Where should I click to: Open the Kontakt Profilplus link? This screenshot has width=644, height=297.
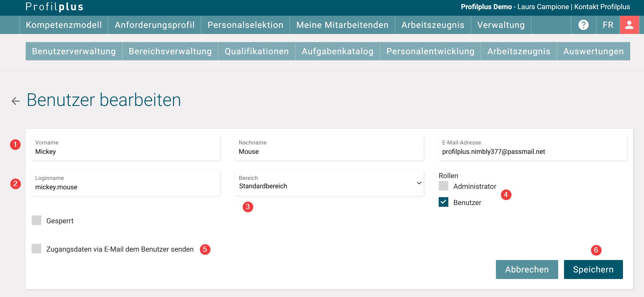point(602,7)
